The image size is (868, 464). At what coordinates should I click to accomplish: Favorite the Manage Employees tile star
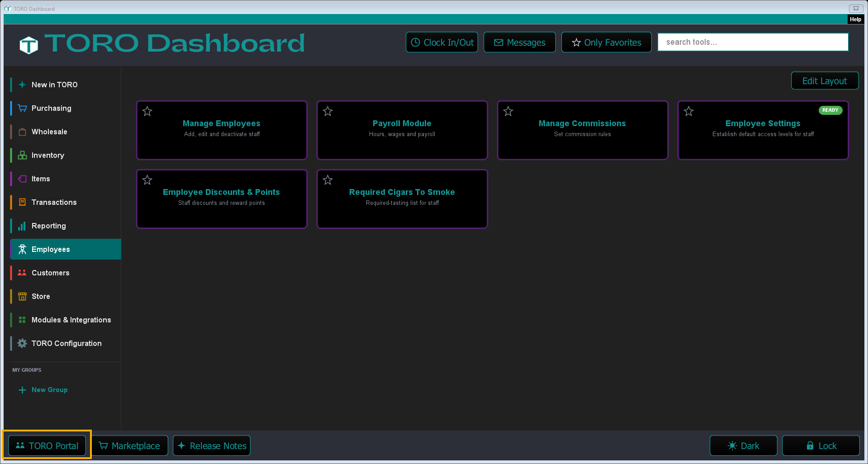point(147,111)
